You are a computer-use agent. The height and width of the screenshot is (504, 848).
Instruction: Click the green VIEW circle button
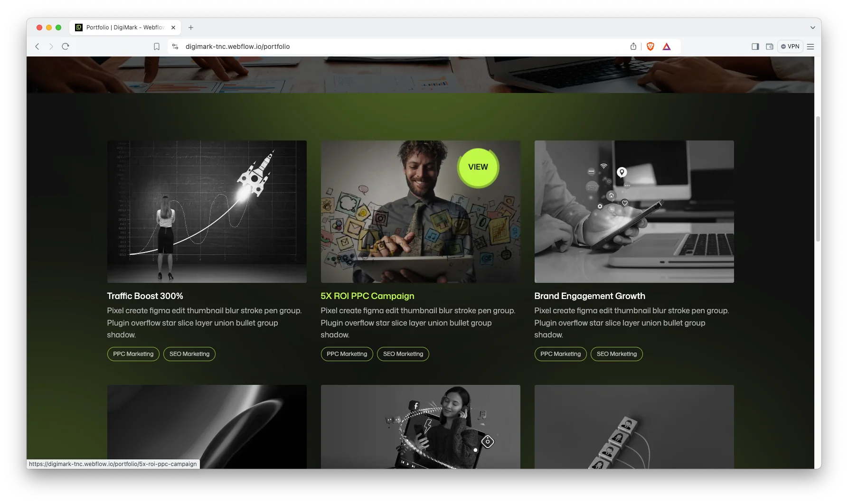click(x=478, y=167)
